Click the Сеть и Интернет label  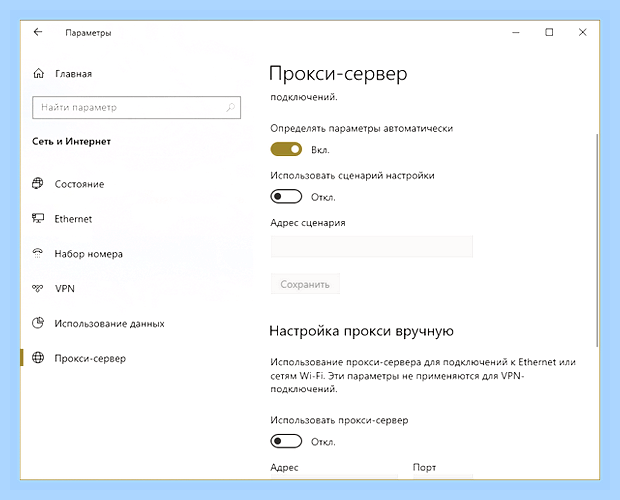[71, 142]
